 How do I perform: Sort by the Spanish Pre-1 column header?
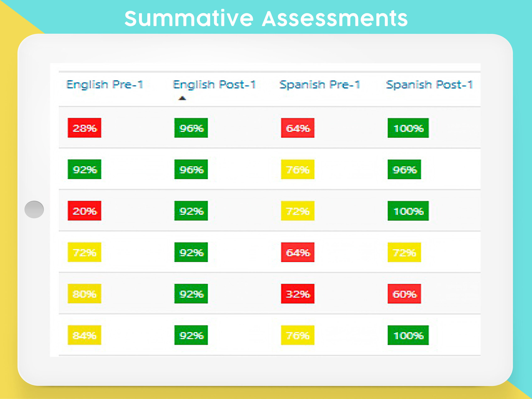320,85
